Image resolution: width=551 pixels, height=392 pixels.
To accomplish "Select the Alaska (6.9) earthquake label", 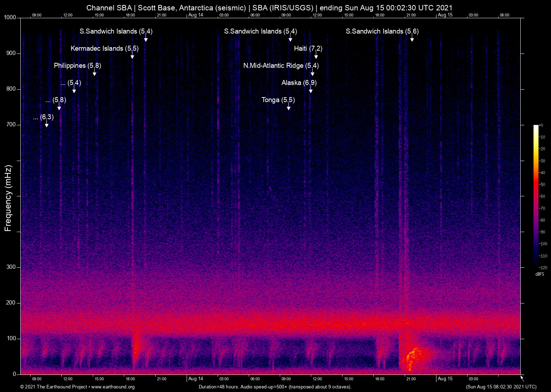I will pos(299,83).
